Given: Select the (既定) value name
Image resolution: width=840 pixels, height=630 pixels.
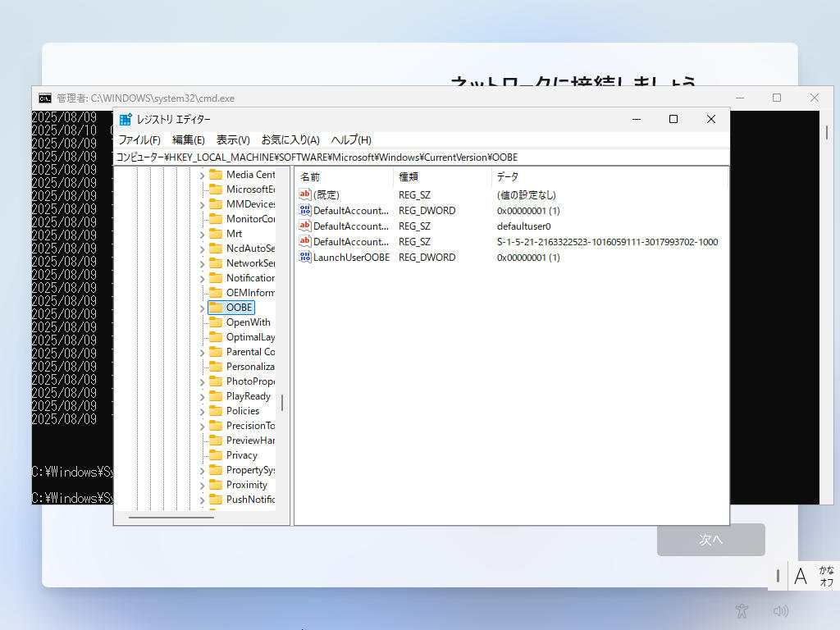Looking at the screenshot, I should pos(326,195).
